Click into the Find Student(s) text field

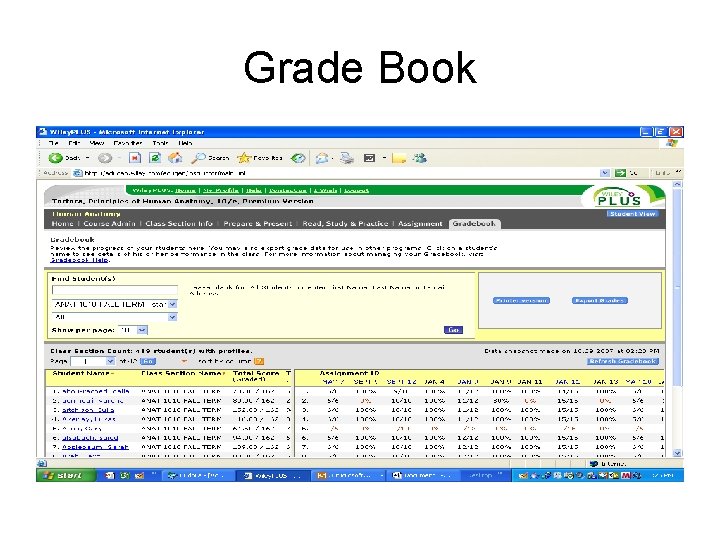114,290
